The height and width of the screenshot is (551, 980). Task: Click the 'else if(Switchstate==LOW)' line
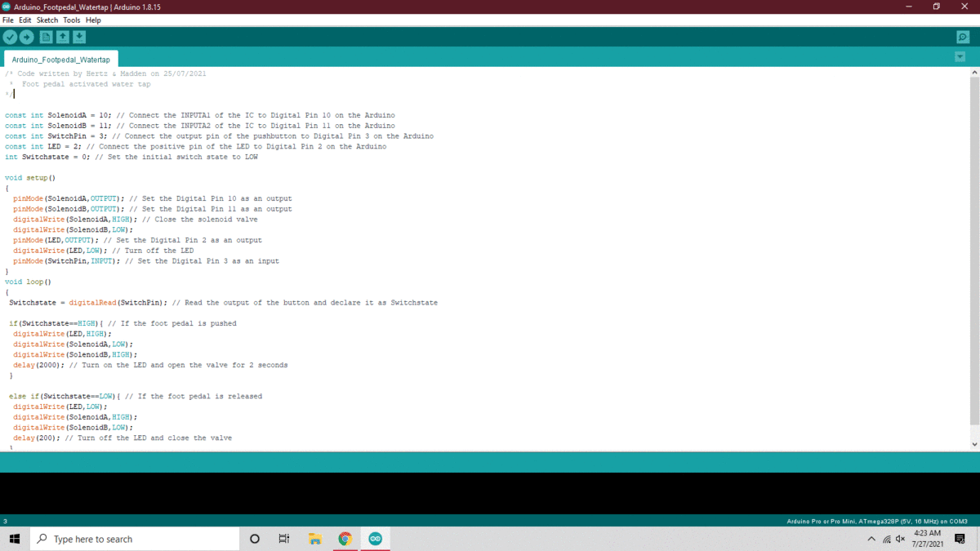[136, 396]
